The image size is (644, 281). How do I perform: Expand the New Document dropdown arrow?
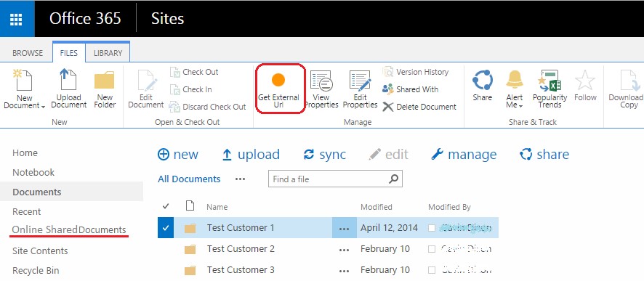(x=44, y=106)
